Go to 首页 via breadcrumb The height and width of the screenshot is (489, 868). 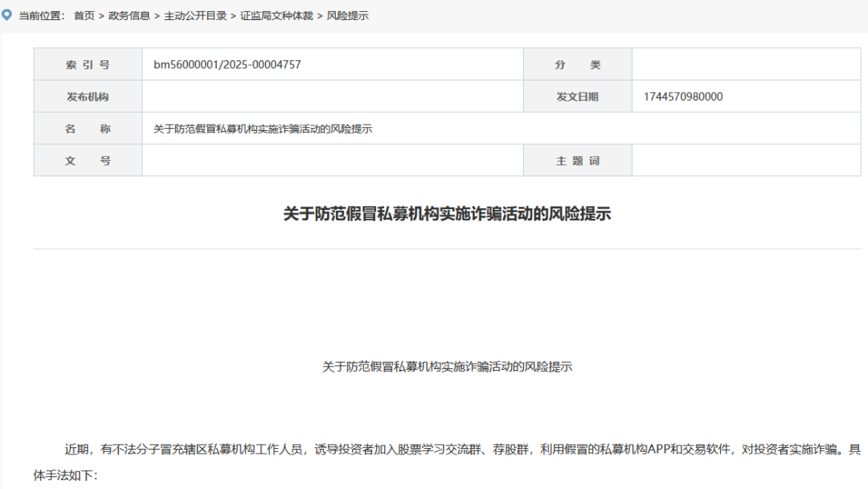[84, 15]
